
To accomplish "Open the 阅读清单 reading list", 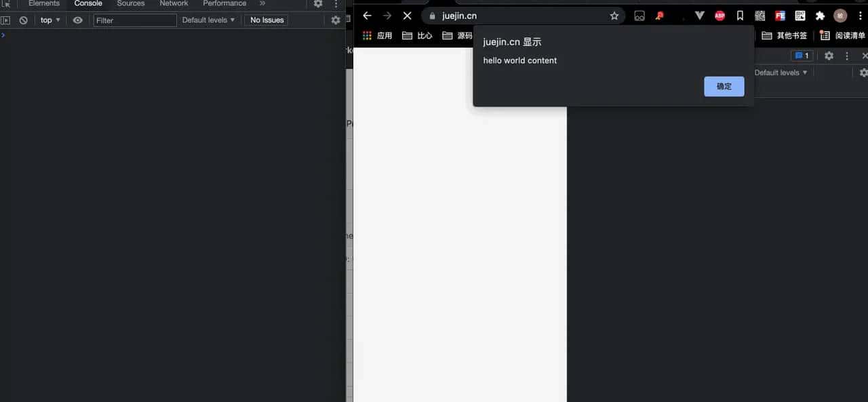I will coord(842,35).
